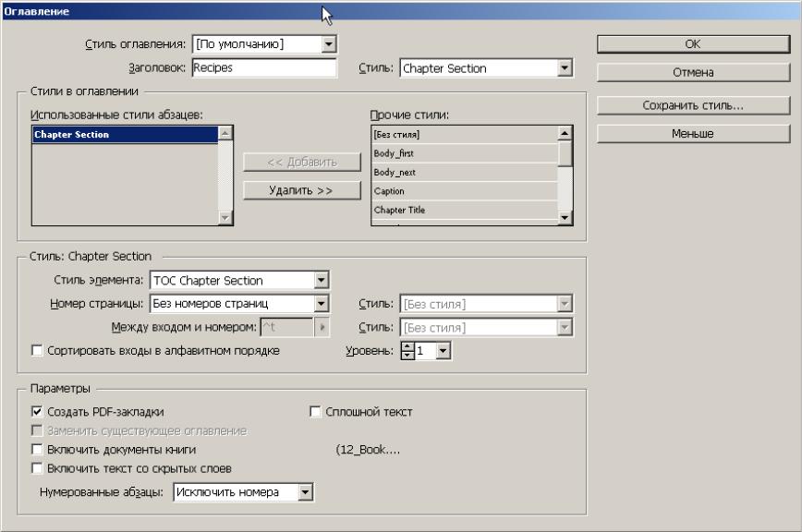
Task: Select Chapter Section in the used styles list
Action: coord(125,135)
